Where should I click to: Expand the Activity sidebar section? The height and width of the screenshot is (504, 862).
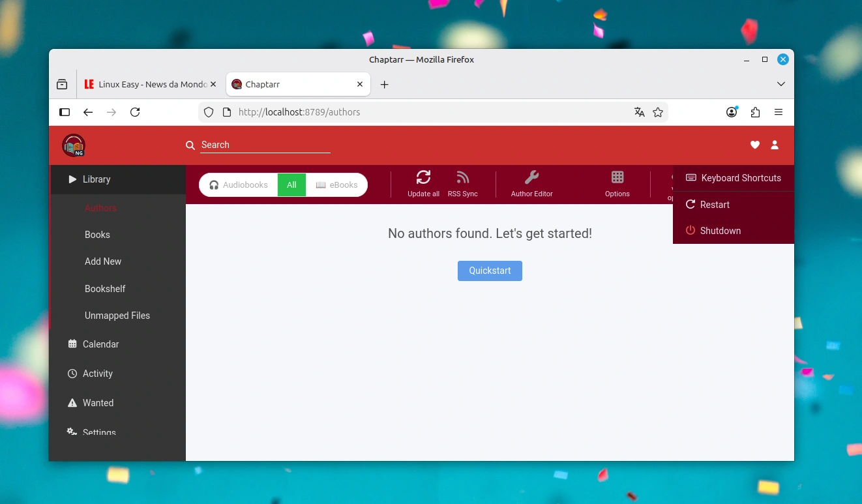(118, 374)
